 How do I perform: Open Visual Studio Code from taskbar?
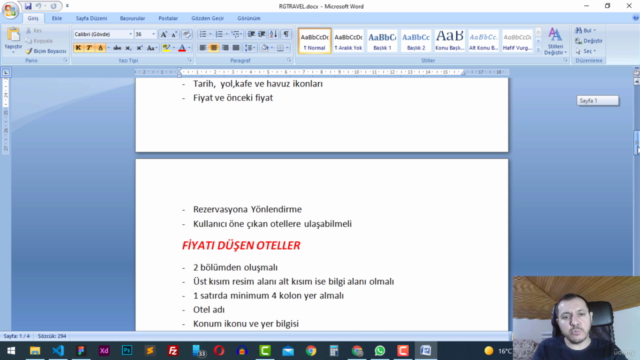(x=58, y=351)
